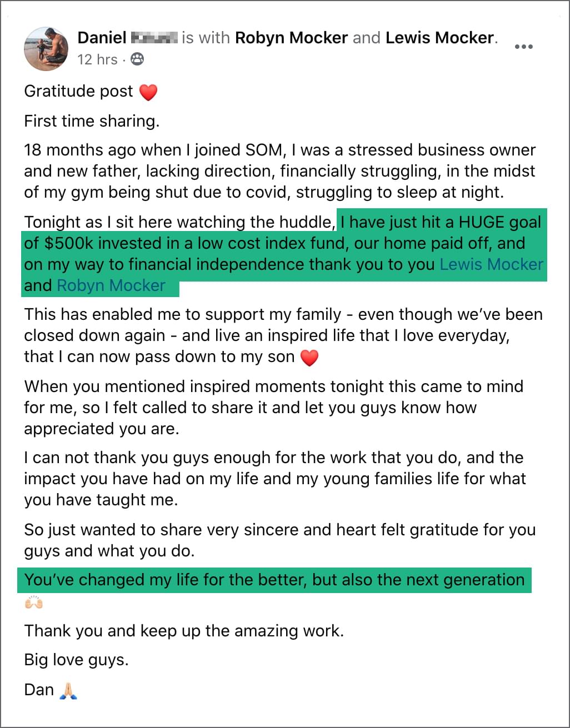Open Daniel's profile from the header name
This screenshot has width=570, height=728.
(x=102, y=38)
